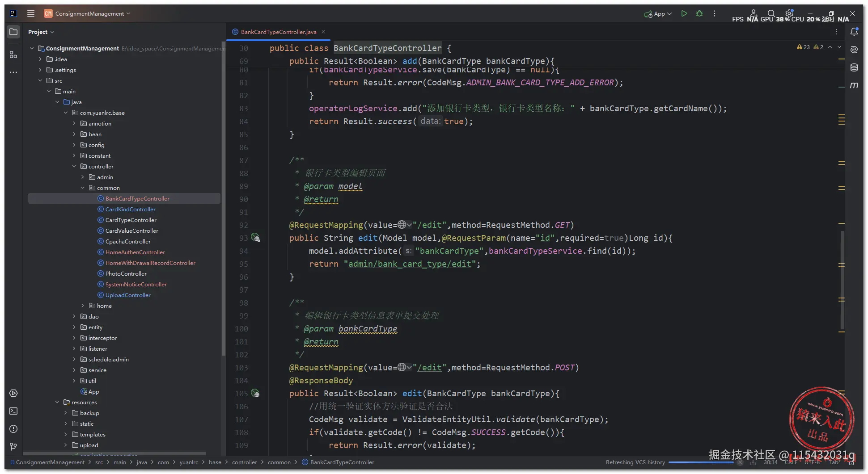The width and height of the screenshot is (868, 474).
Task: Click the "admin/bank_card_type/edit" view link
Action: pos(410,264)
